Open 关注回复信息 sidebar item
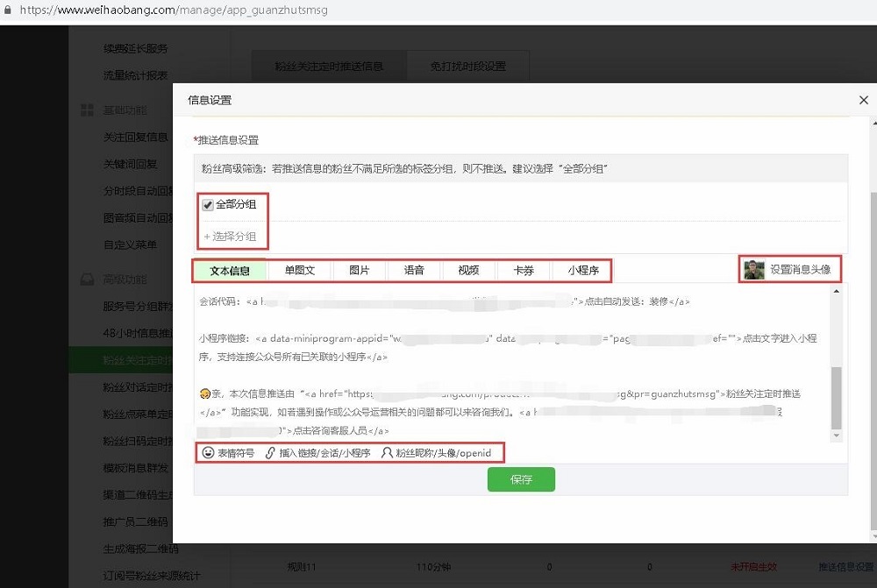 pos(135,137)
